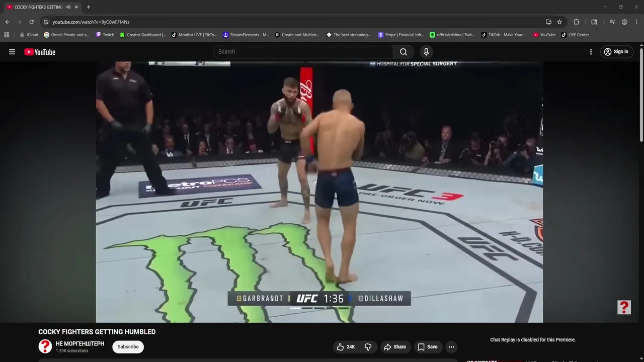
Task: Activate voice search microphone
Action: (x=426, y=52)
